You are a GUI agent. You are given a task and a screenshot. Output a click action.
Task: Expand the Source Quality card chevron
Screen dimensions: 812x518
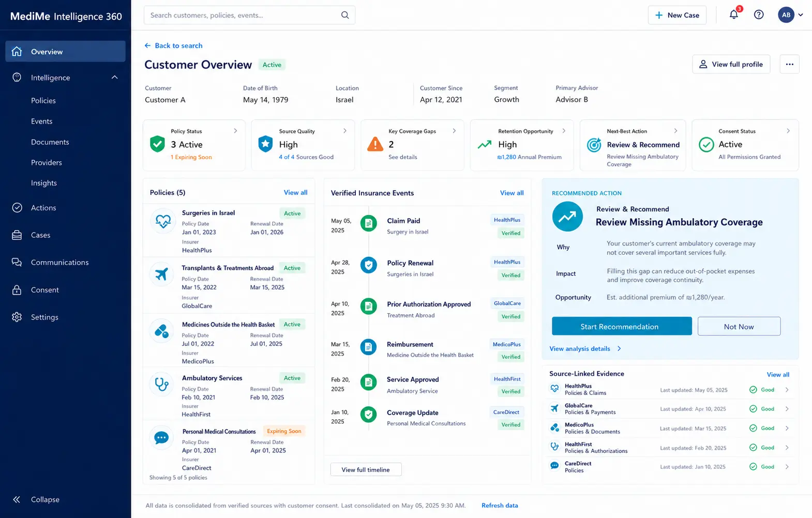coord(345,131)
